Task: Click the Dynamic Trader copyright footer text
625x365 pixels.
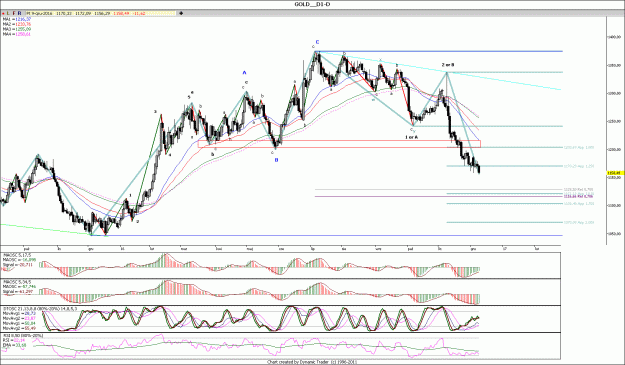Action: click(x=312, y=362)
